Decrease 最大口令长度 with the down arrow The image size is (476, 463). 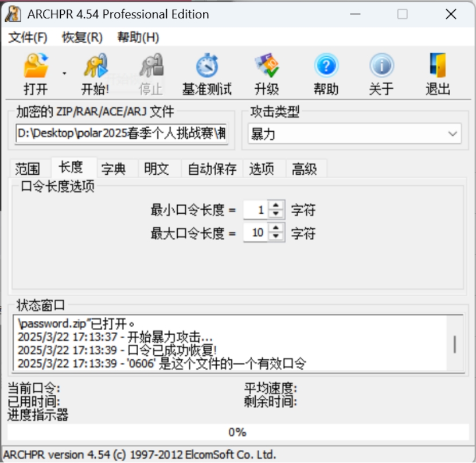click(x=276, y=237)
